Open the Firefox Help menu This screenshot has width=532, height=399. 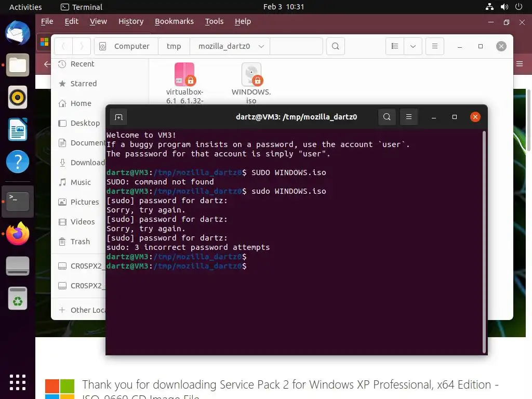click(243, 21)
